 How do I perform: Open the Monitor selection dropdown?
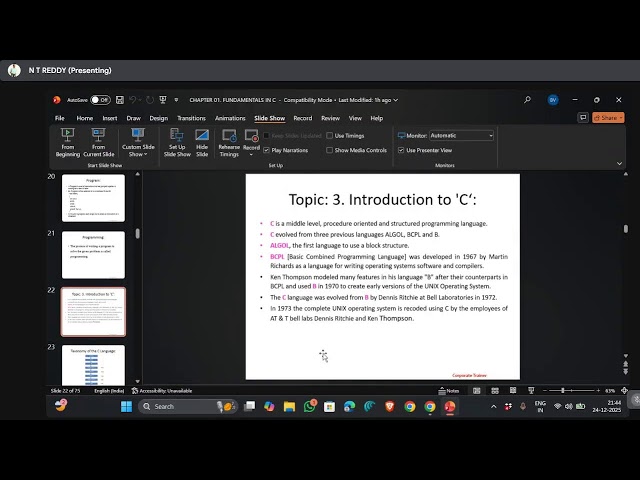point(461,135)
